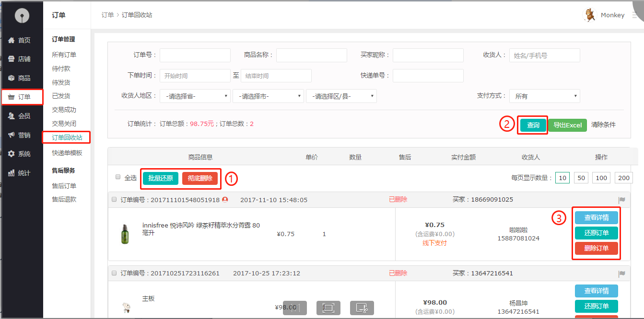This screenshot has height=319, width=644.
Task: Check order 201710251723116261 checkbox
Action: (114, 273)
